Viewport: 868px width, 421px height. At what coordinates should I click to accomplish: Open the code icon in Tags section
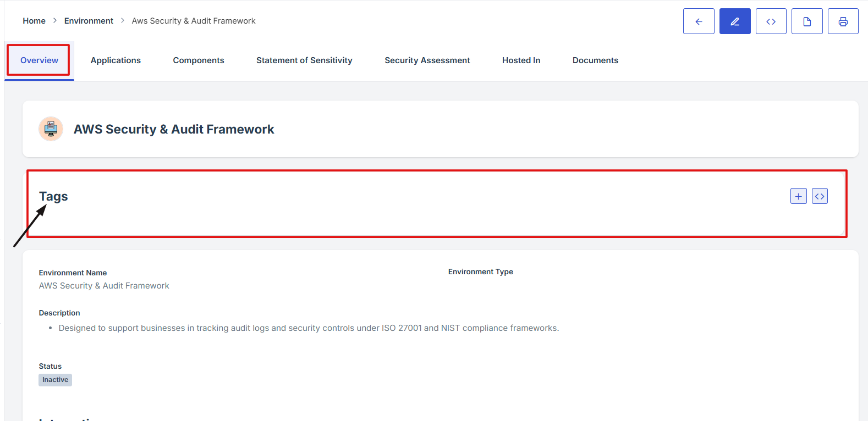[x=820, y=196]
